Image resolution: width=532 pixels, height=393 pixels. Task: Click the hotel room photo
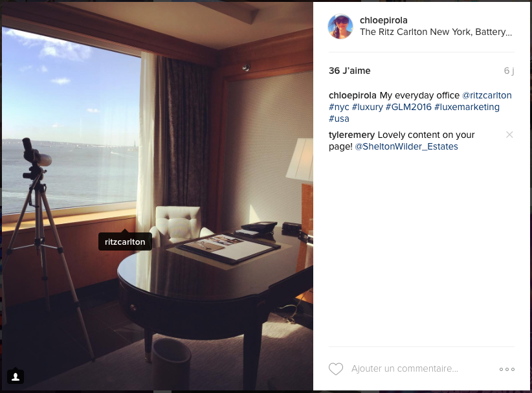157,196
